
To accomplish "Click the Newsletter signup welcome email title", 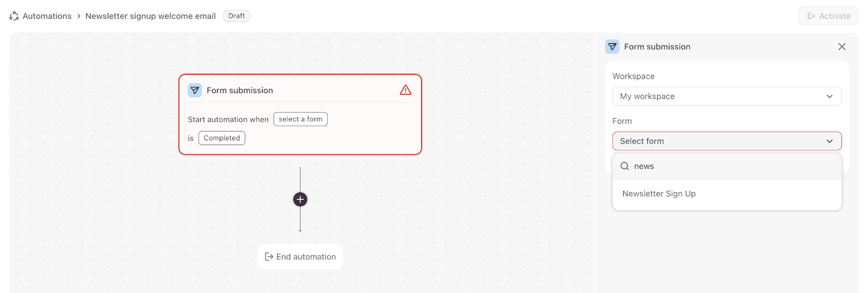I will [150, 16].
